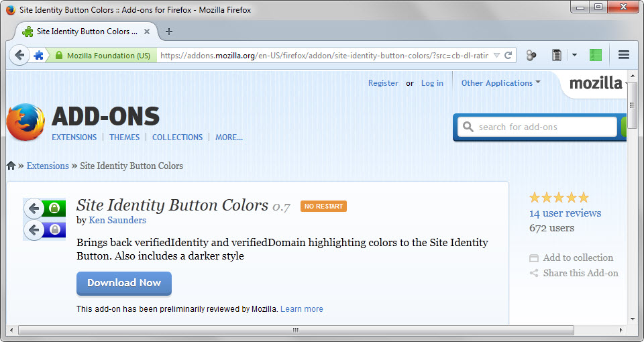The width and height of the screenshot is (644, 342).
Task: Reload the page with the refresh icon
Action: pyautogui.click(x=508, y=56)
